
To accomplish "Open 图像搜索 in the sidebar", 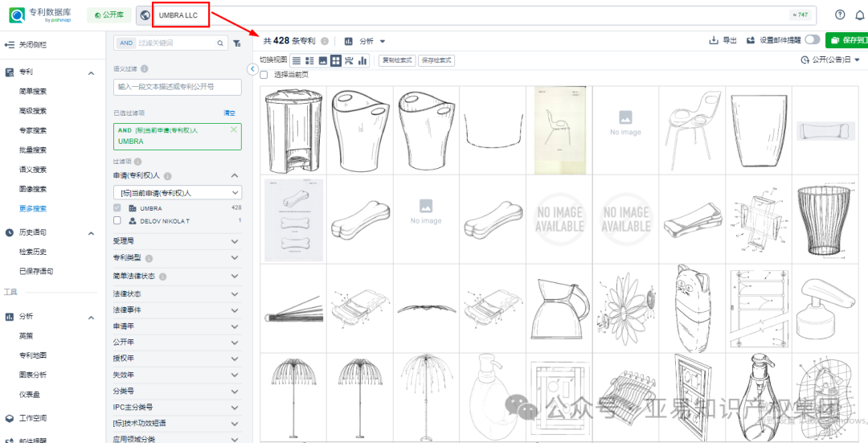I will coord(33,189).
